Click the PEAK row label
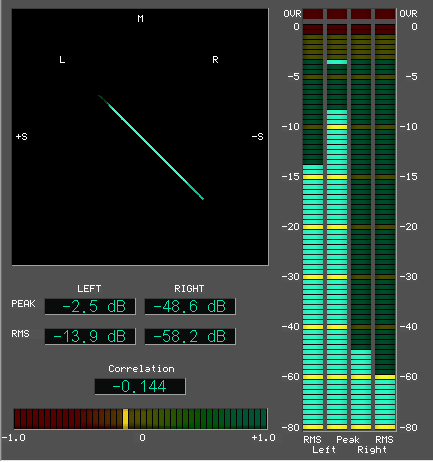This screenshot has height=462, width=433. pyautogui.click(x=23, y=304)
